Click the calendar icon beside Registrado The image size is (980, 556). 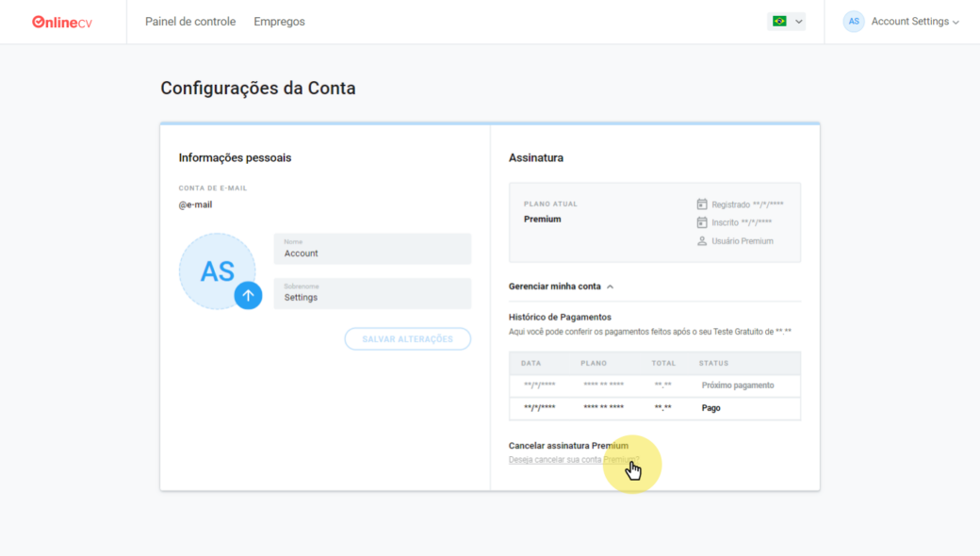coord(702,204)
